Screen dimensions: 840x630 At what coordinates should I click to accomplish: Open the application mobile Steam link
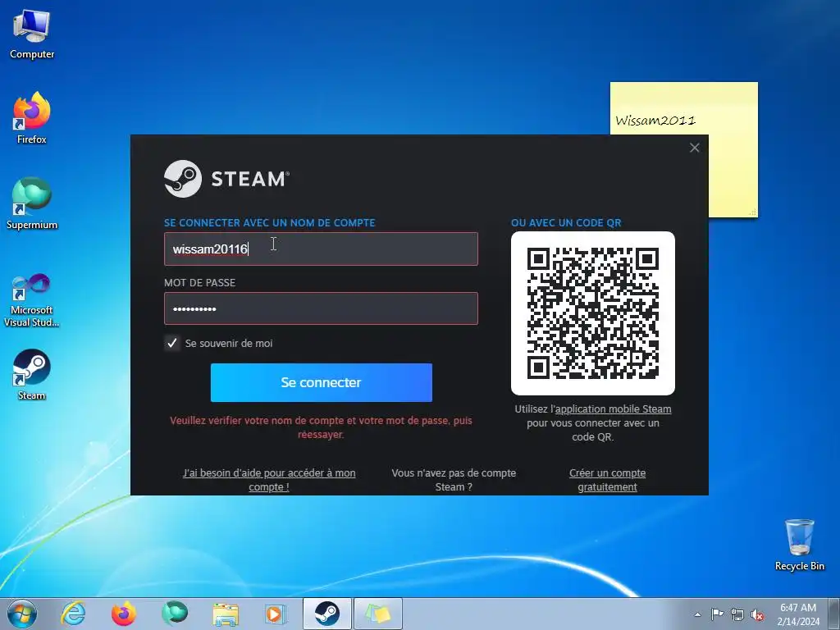tap(614, 409)
